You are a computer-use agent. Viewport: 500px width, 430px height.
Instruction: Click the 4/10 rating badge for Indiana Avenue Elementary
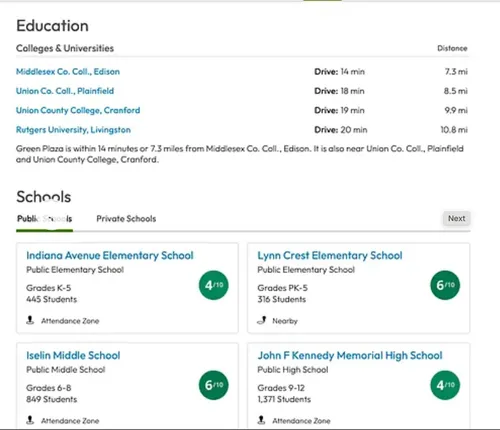214,285
